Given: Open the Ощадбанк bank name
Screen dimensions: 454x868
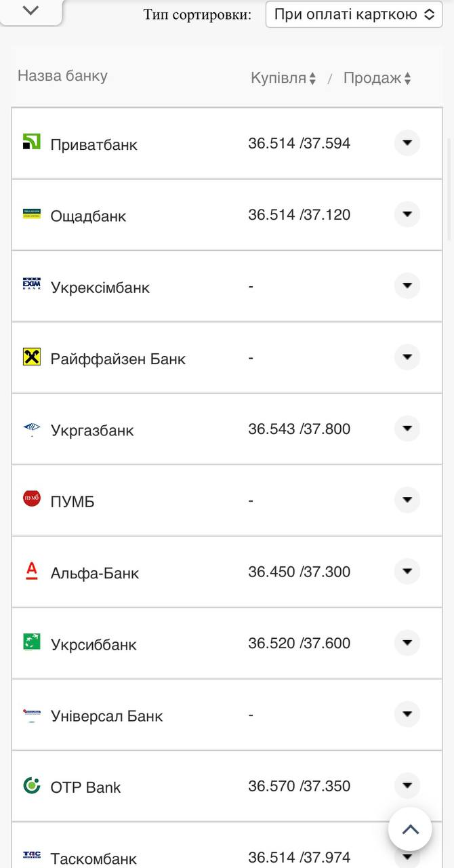Looking at the screenshot, I should coord(88,216).
